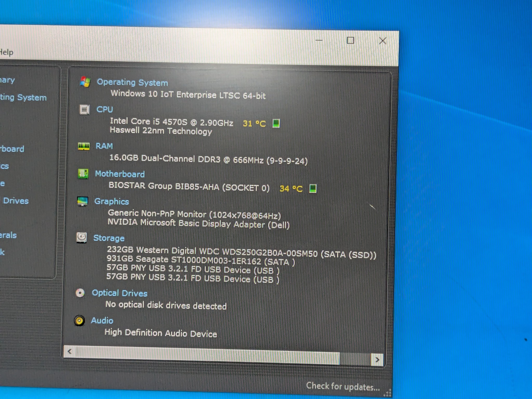This screenshot has width=532, height=399.
Task: Select Operating System in the sidebar
Action: [x=23, y=97]
